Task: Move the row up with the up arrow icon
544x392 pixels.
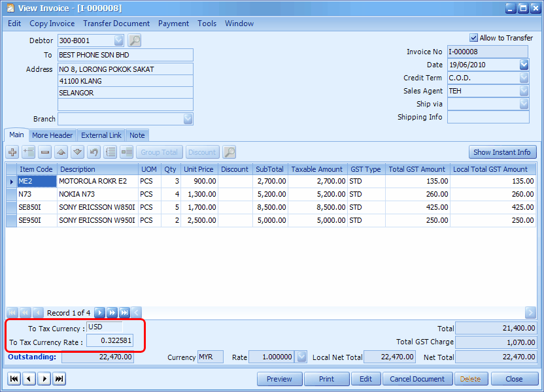Action: coord(61,152)
